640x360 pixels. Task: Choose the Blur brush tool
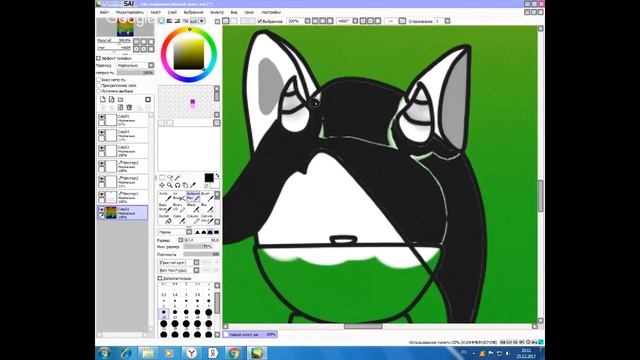tap(207, 207)
